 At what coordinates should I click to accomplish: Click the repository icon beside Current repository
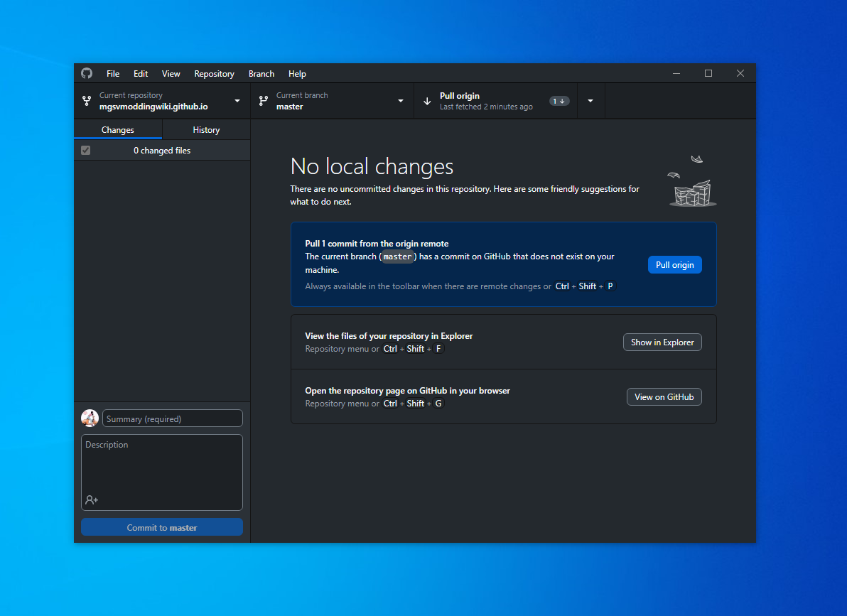(x=87, y=100)
